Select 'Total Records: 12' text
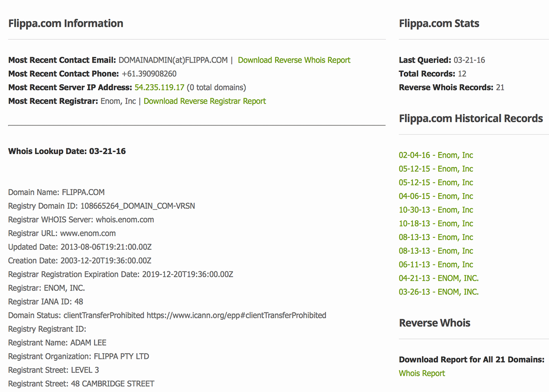This screenshot has height=392, width=549. point(432,74)
